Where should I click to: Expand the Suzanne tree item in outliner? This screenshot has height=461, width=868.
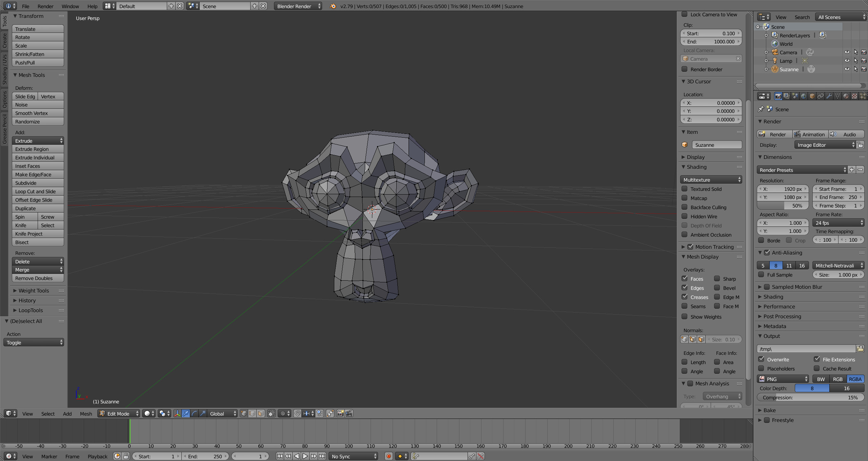[x=766, y=69]
